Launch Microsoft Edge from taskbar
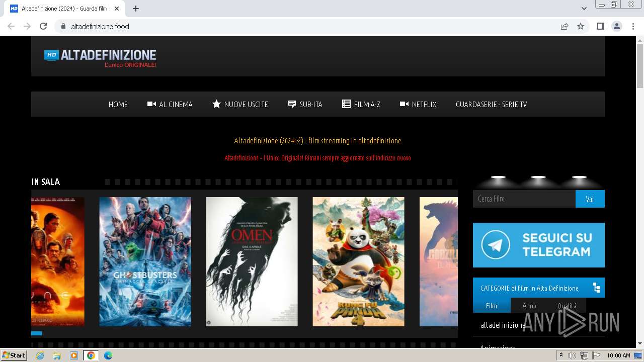The image size is (644, 362). coord(108,355)
